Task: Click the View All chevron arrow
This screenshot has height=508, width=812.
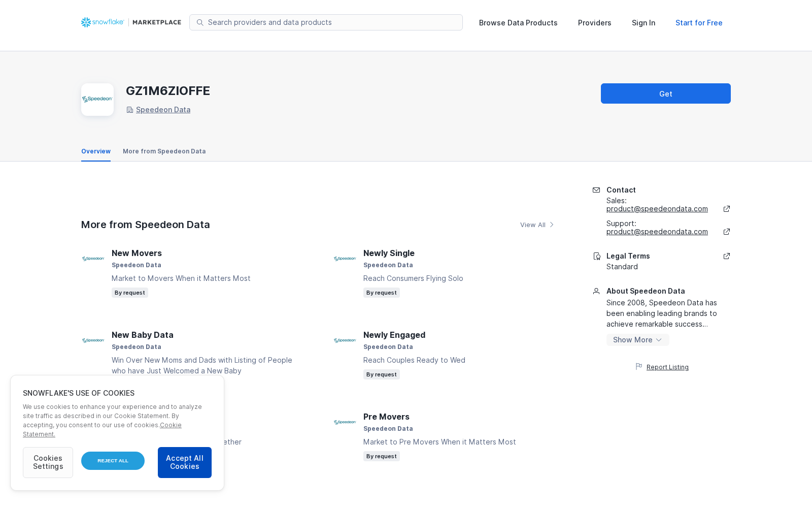Action: [552, 225]
